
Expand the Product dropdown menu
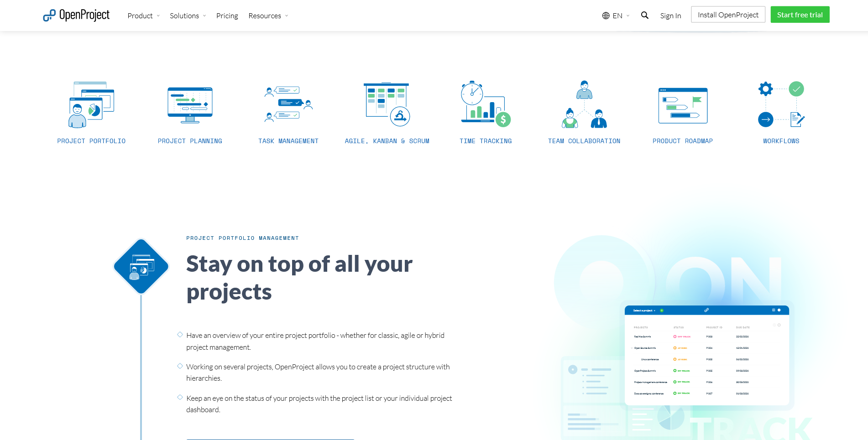[143, 16]
